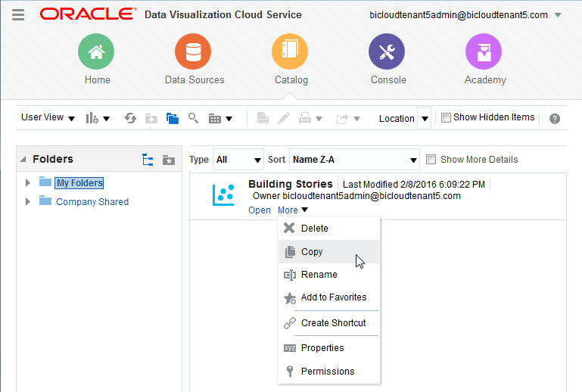Click the list view type icon
Image resolution: width=582 pixels, height=392 pixels.
[x=215, y=119]
